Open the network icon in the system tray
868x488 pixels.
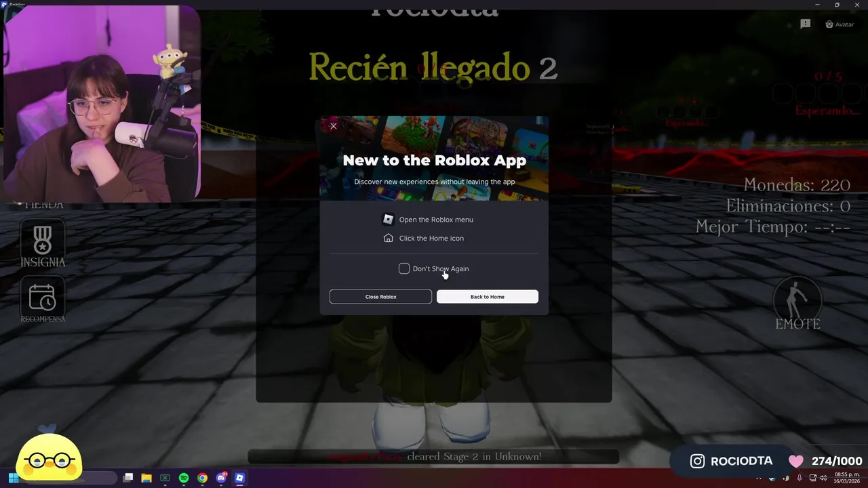[813, 478]
